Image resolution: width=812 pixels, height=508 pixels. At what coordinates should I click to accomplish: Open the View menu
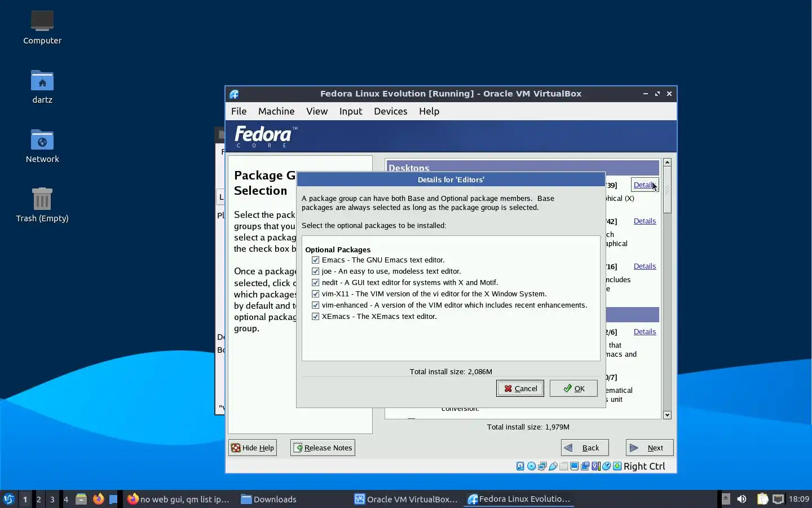pyautogui.click(x=317, y=111)
